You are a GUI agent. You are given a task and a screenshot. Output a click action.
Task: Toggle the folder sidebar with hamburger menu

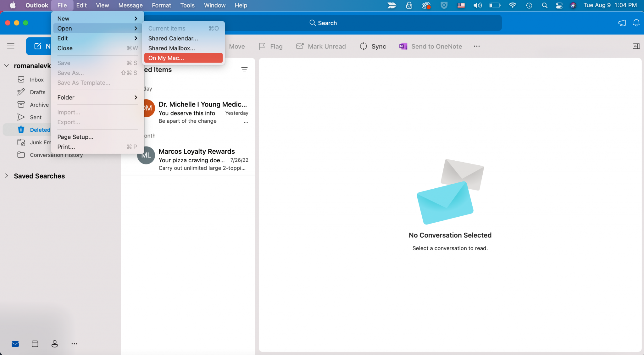(x=10, y=46)
